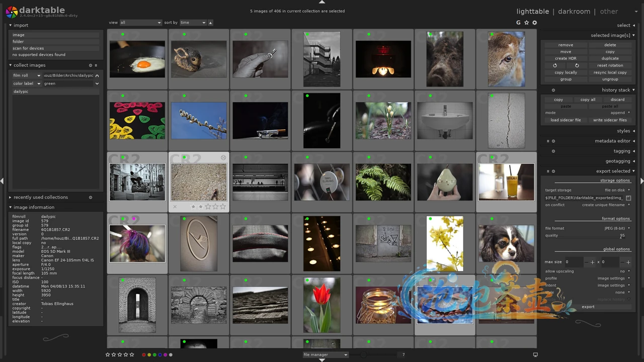
Task: Reject hovered image with the x icon
Action: tap(175, 207)
